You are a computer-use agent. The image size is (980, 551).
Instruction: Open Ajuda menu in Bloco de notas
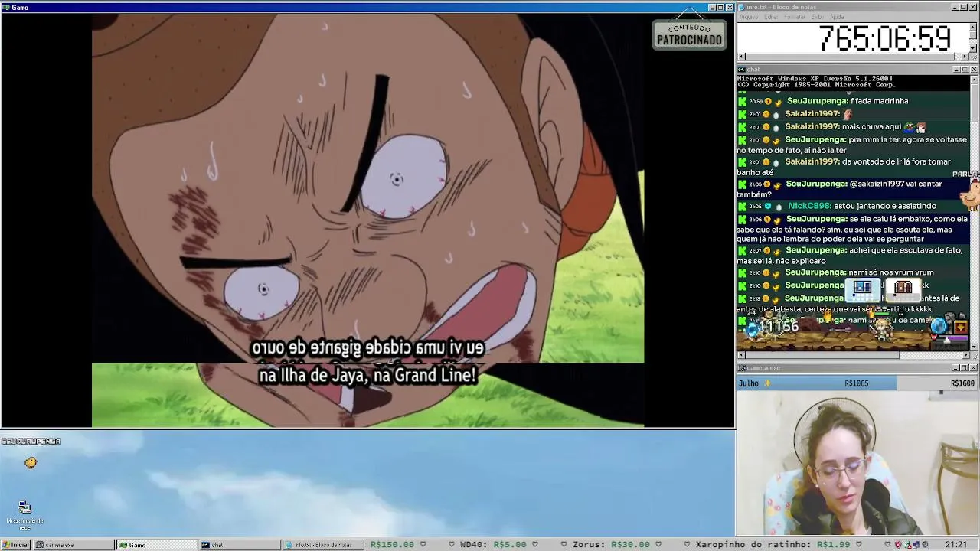coord(837,17)
